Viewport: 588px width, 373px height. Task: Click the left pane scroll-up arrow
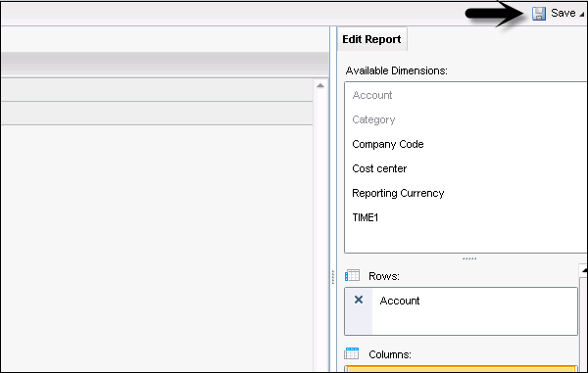320,86
